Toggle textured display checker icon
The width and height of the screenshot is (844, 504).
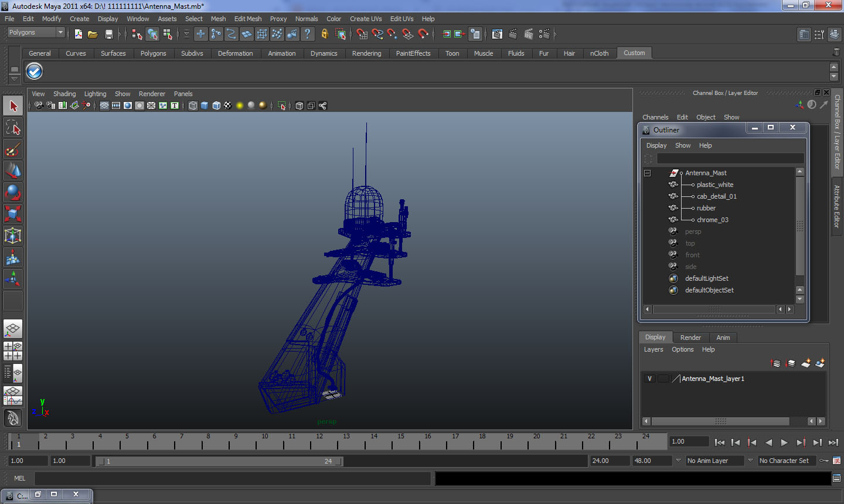[228, 105]
